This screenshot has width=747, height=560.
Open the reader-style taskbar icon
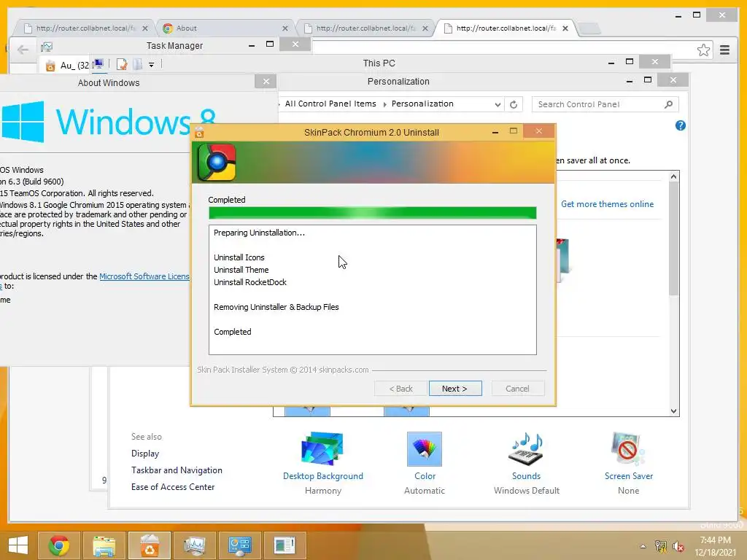coord(285,545)
